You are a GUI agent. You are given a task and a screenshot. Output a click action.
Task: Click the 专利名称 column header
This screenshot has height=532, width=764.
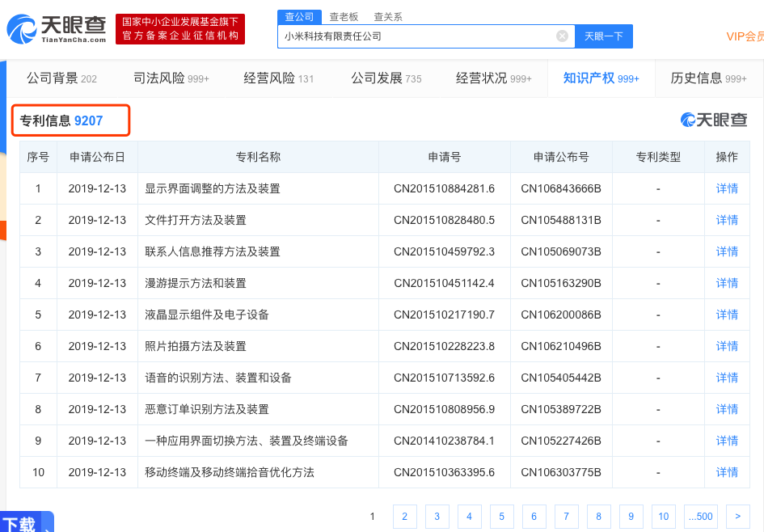[x=258, y=157]
